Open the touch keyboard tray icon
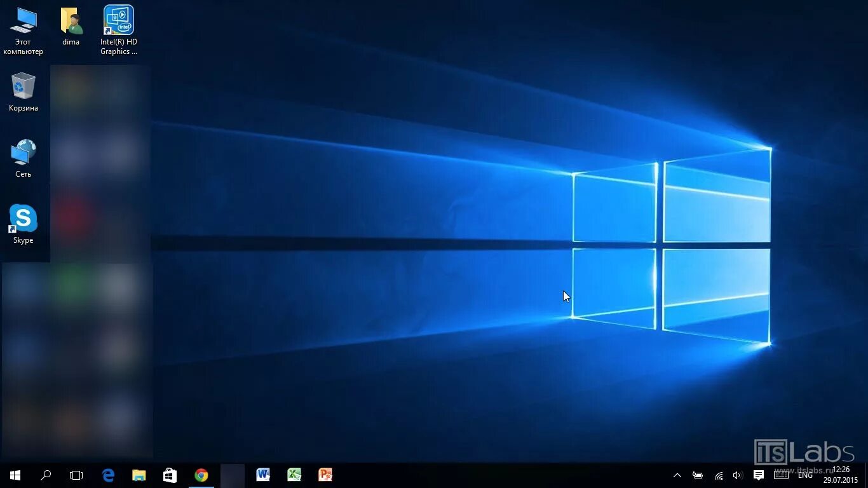This screenshot has height=488, width=868. click(782, 475)
